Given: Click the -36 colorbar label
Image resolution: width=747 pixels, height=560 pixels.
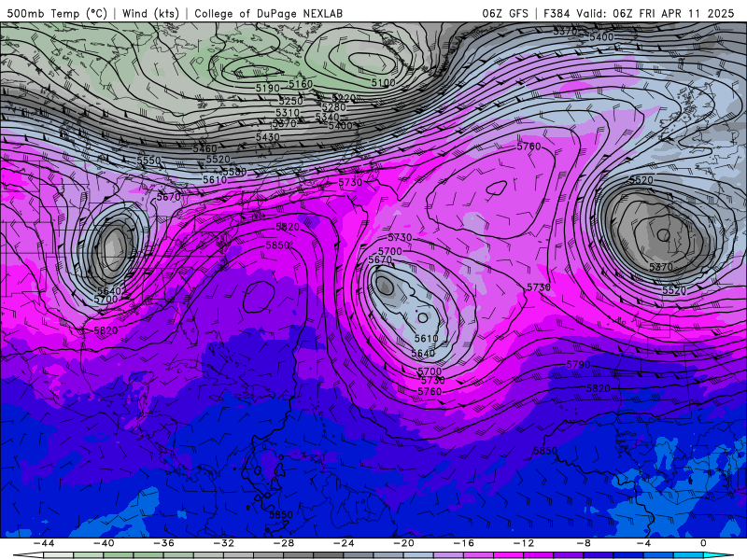Looking at the screenshot, I should 163,543.
